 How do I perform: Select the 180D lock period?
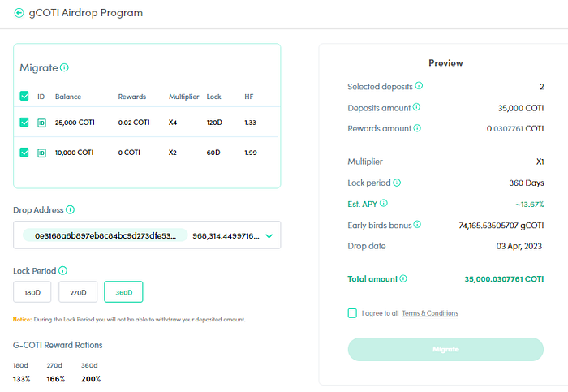[x=32, y=292]
